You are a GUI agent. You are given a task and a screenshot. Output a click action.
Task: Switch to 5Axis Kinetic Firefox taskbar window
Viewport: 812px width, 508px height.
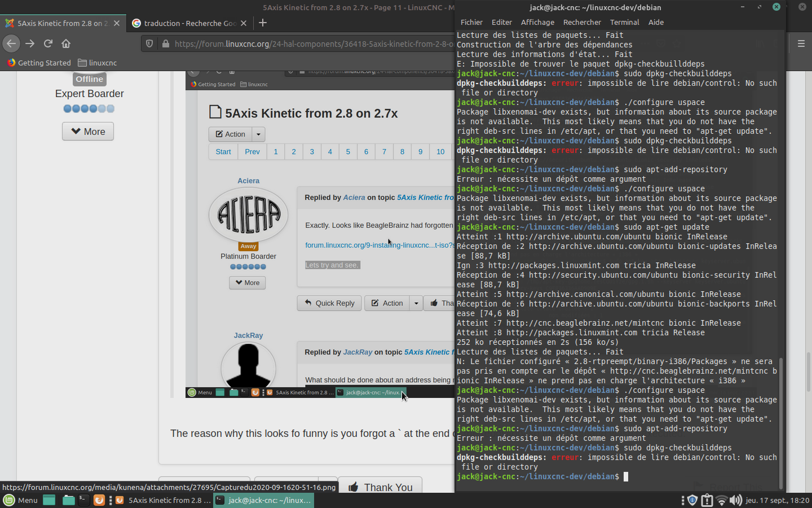[x=164, y=500]
